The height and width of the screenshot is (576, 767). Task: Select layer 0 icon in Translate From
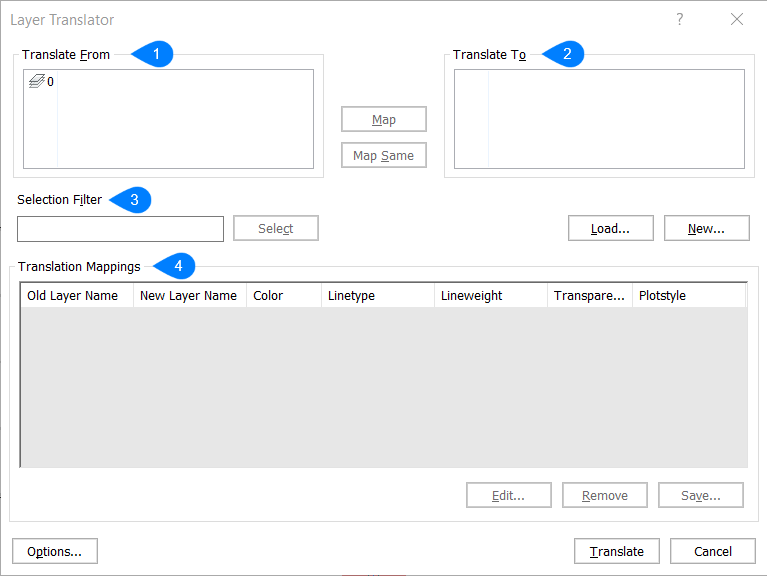point(35,82)
